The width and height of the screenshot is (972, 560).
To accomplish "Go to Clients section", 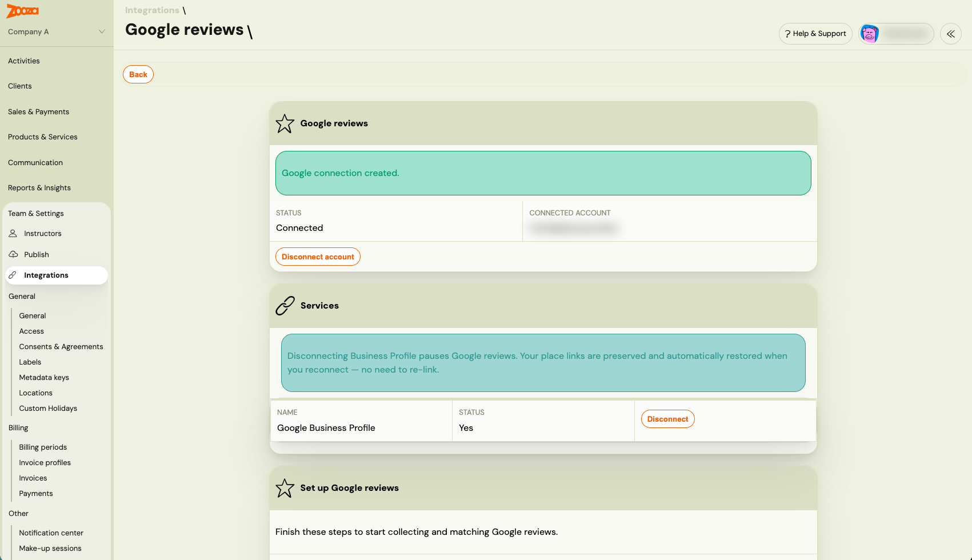I will pos(20,86).
